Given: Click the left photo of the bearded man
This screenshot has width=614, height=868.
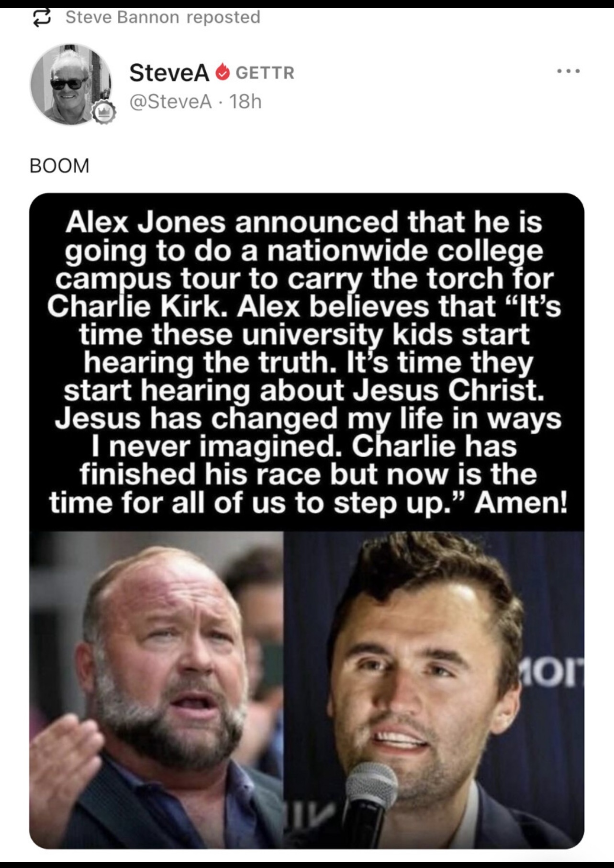Looking at the screenshot, I should (156, 690).
